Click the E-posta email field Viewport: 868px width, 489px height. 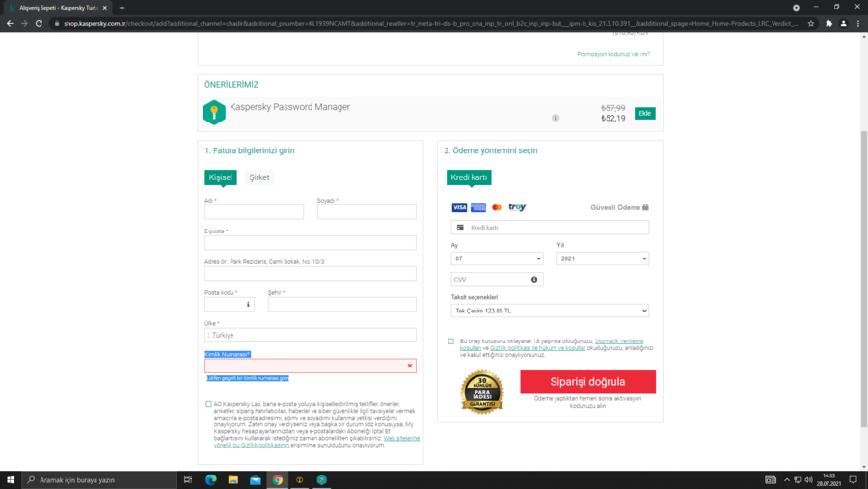pyautogui.click(x=310, y=242)
